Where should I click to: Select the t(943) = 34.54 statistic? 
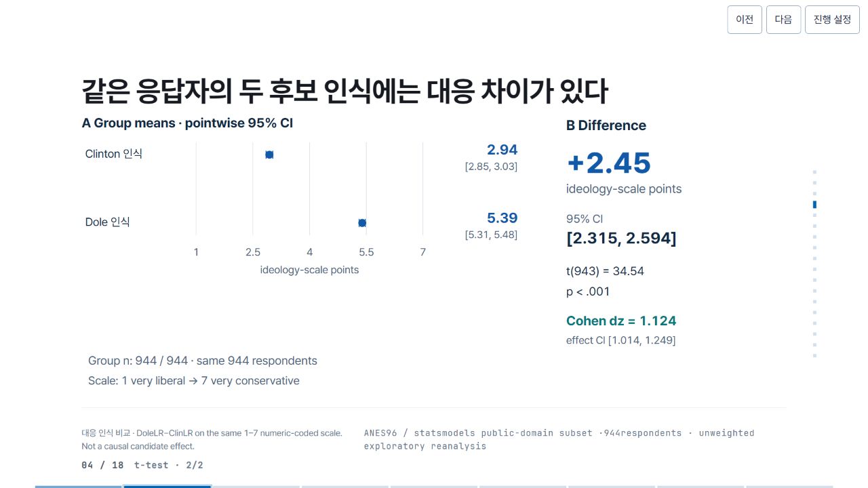pos(605,271)
